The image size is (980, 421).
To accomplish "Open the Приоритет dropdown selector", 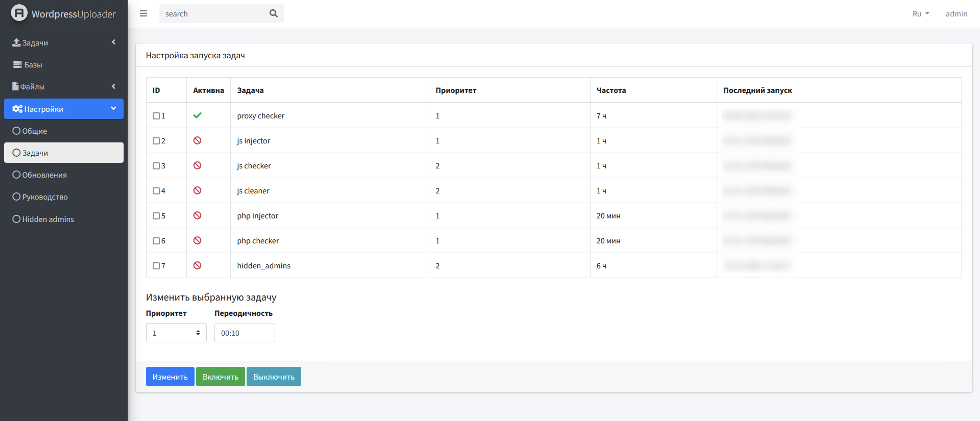I will click(x=176, y=333).
